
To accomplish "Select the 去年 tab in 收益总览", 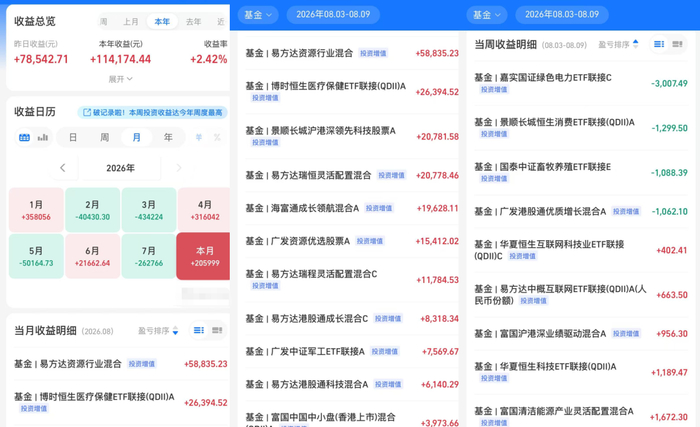I will [193, 21].
